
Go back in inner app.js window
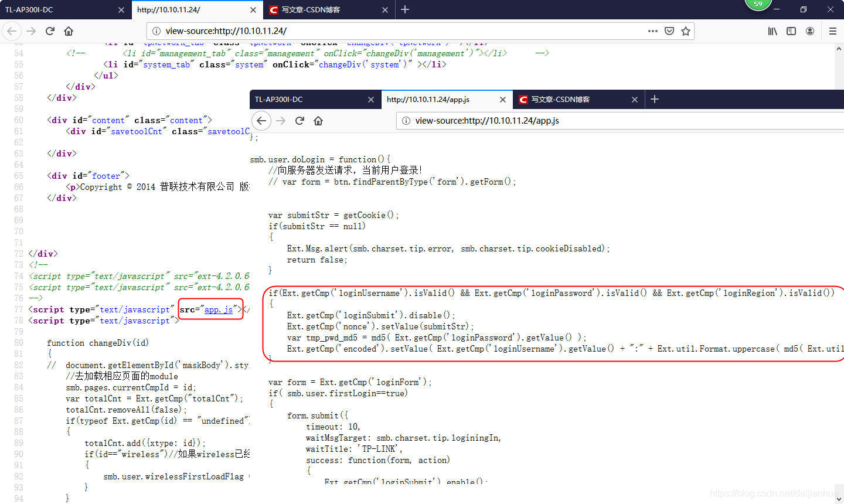261,121
